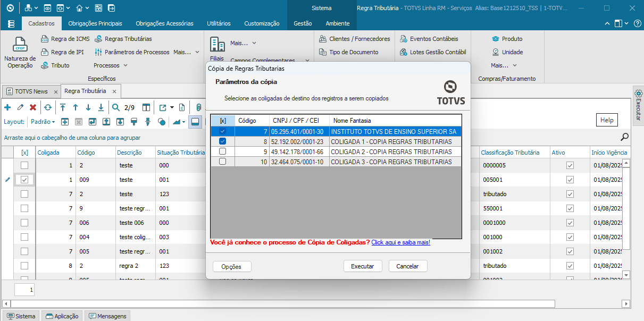Check COLIGADA 2 code 9 checkbox
644x321 pixels.
222,151
